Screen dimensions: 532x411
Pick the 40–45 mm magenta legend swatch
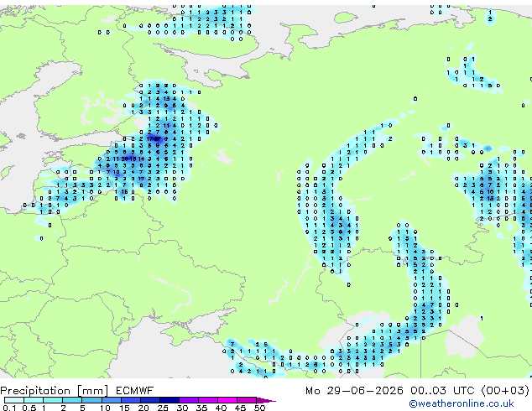(x=227, y=400)
